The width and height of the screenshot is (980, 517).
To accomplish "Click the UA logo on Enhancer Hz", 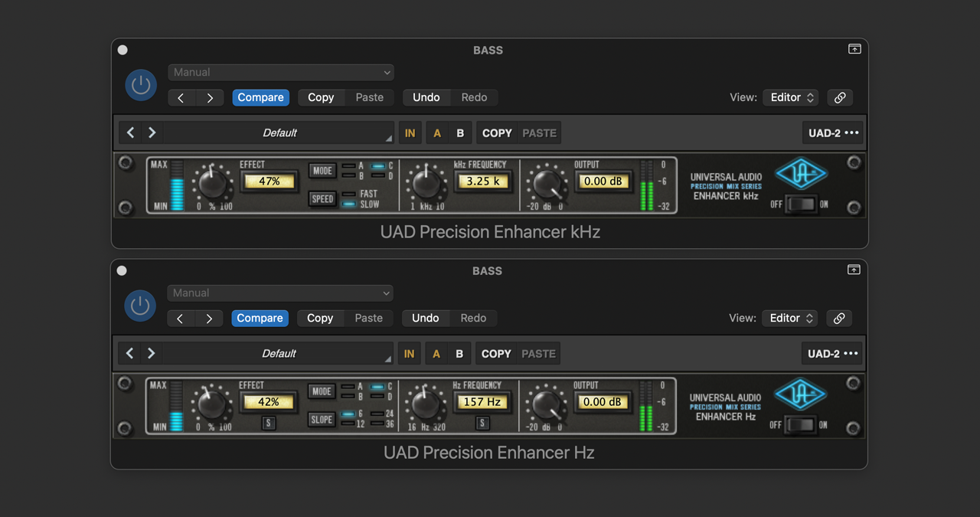I will click(x=800, y=394).
